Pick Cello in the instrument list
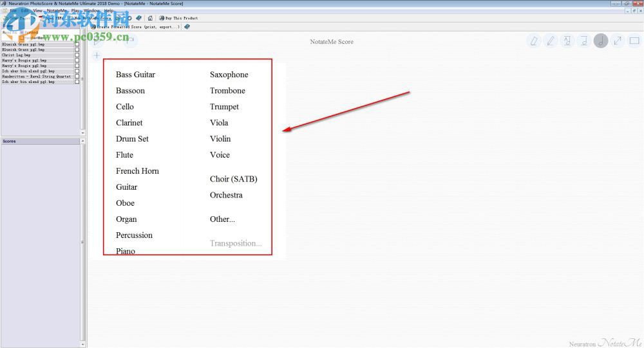The height and width of the screenshot is (348, 644). (x=125, y=107)
